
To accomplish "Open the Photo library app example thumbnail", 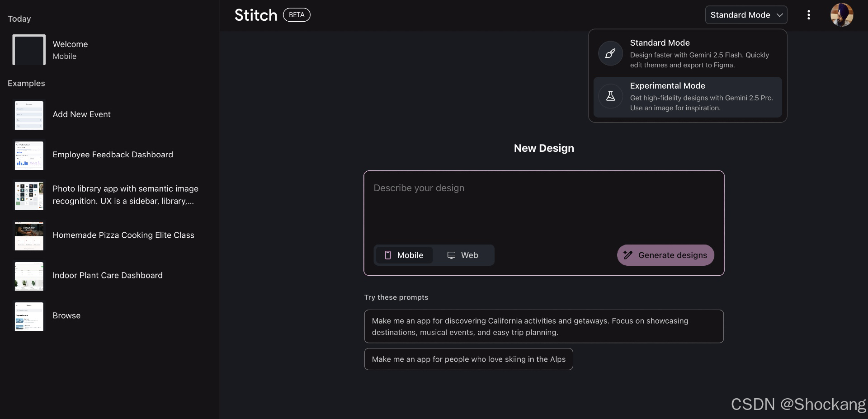I will (x=29, y=195).
